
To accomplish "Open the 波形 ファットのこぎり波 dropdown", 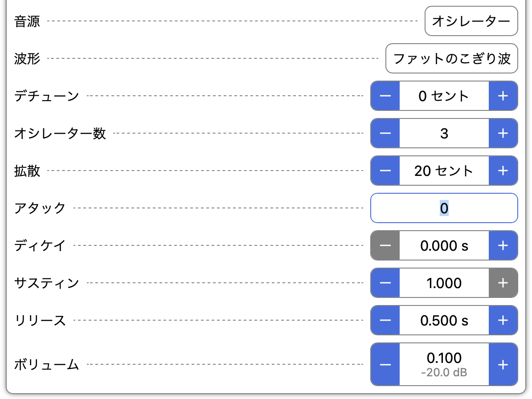I will pos(451,58).
